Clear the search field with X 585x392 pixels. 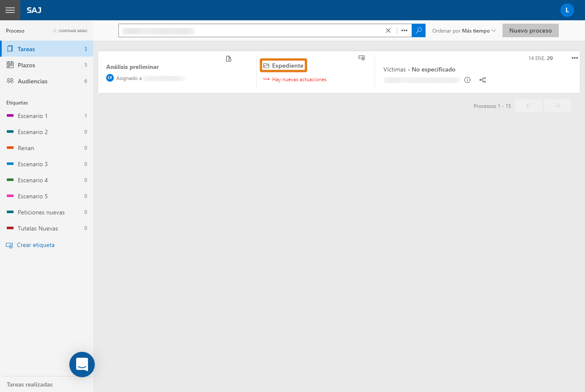coord(388,30)
